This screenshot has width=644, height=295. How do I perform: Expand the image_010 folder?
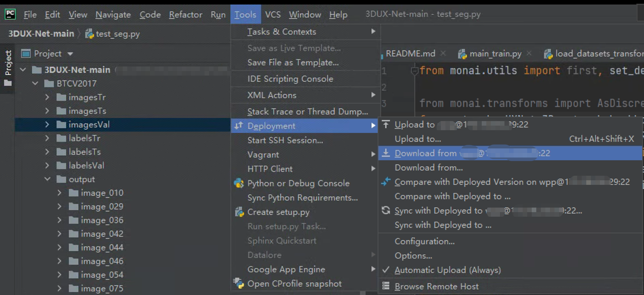60,193
